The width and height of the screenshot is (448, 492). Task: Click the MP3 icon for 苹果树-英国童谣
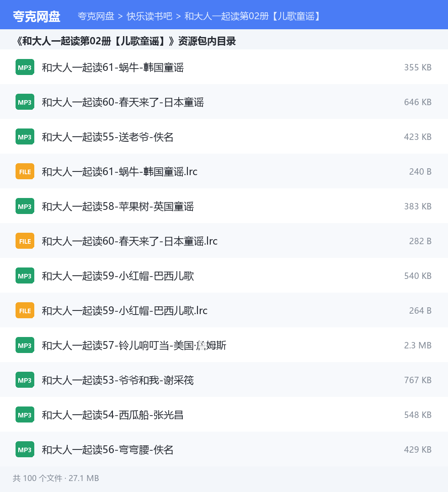coord(25,206)
